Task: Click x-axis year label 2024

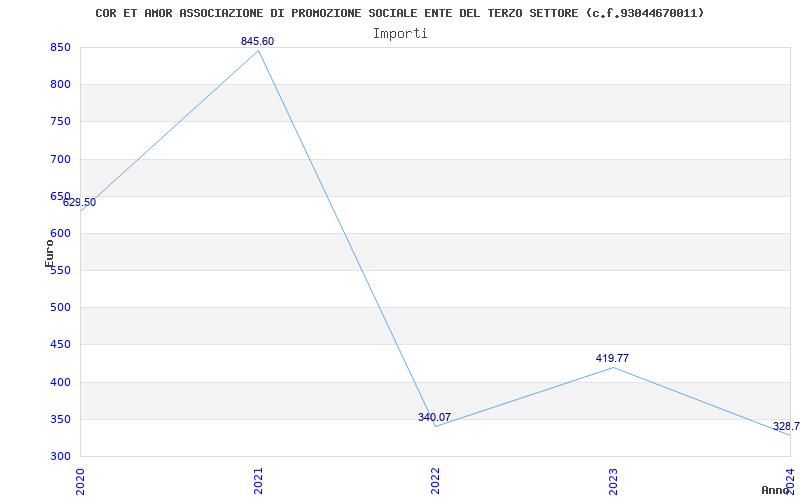Action: click(791, 481)
